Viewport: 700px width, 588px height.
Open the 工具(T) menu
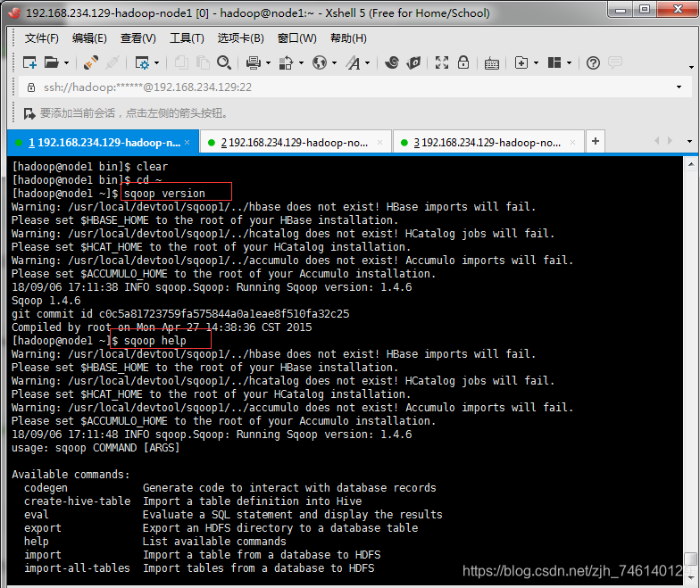[187, 38]
